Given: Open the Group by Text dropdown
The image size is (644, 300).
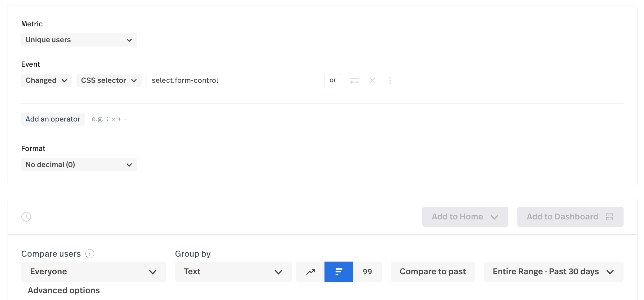Looking at the screenshot, I should pyautogui.click(x=233, y=272).
